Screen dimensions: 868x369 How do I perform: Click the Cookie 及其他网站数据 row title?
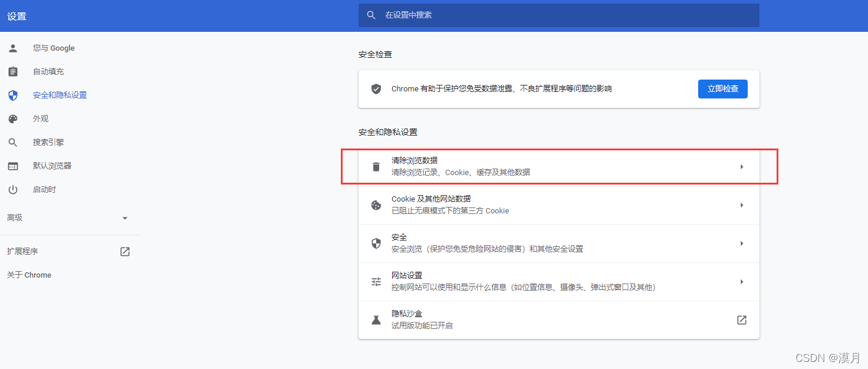[431, 199]
